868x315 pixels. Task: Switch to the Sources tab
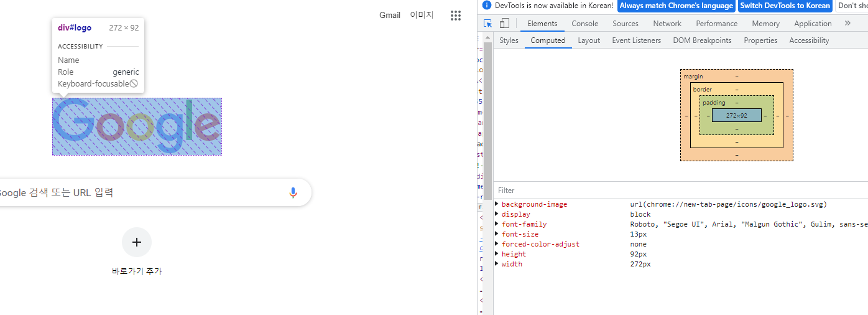click(626, 24)
